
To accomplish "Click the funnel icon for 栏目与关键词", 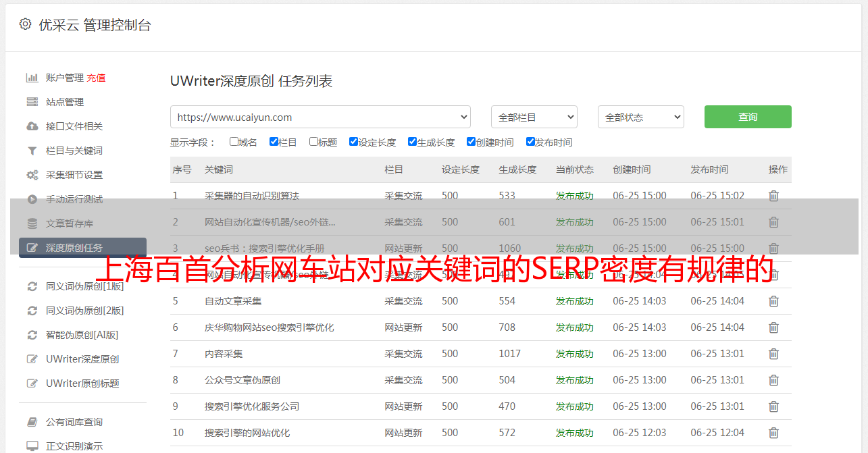I will click(32, 151).
